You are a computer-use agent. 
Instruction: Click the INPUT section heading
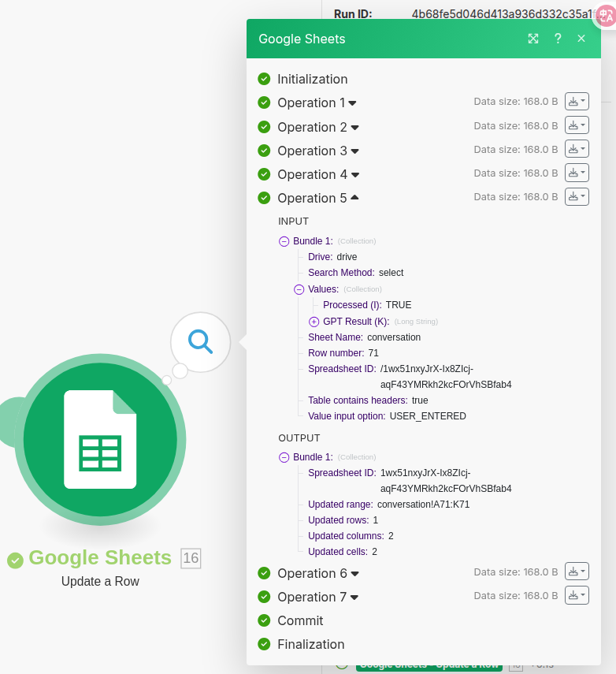point(293,222)
